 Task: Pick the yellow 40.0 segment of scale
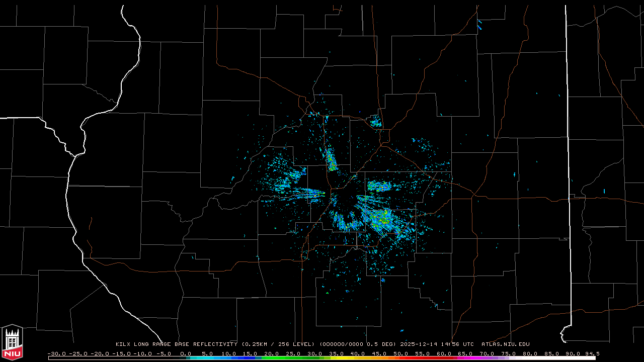(358, 358)
